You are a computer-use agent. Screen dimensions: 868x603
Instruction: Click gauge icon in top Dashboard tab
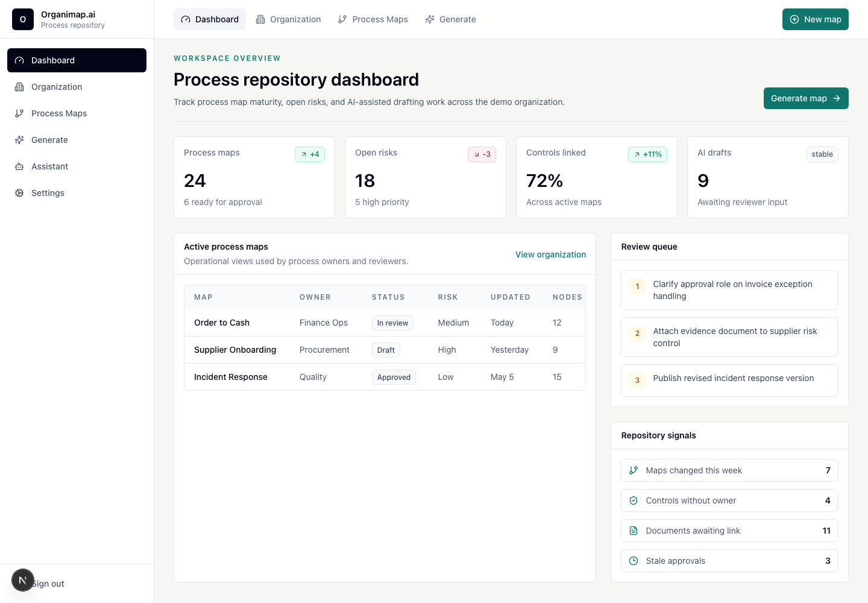186,19
